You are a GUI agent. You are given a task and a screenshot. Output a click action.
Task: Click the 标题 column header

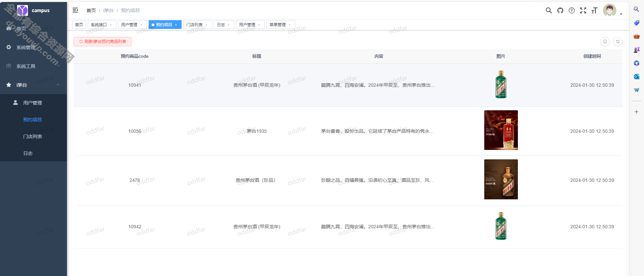[x=257, y=56]
